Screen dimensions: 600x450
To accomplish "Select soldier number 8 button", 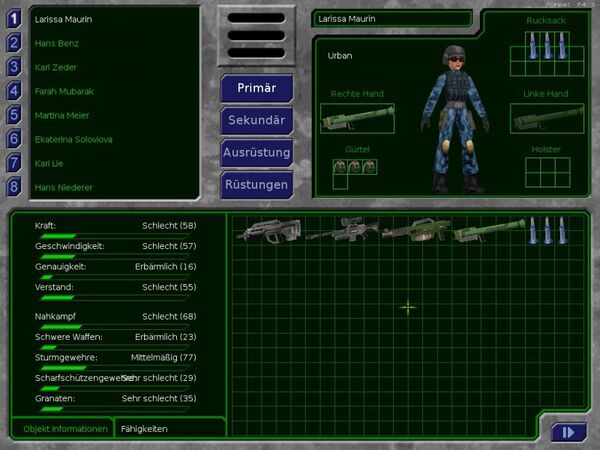I will tap(14, 186).
